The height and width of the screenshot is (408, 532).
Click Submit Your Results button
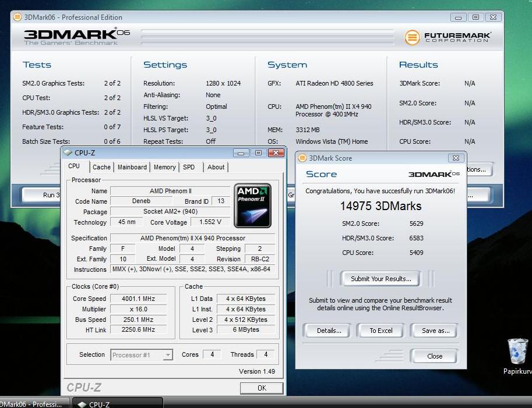pos(380,279)
